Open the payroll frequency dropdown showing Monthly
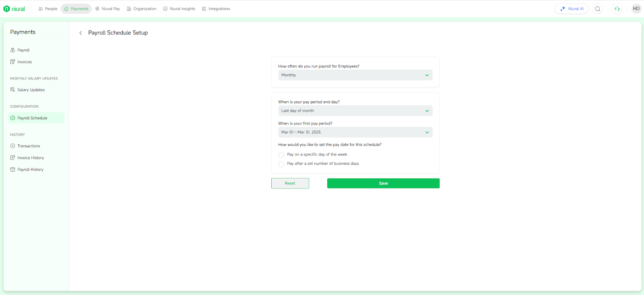The height and width of the screenshot is (295, 644). [355, 75]
